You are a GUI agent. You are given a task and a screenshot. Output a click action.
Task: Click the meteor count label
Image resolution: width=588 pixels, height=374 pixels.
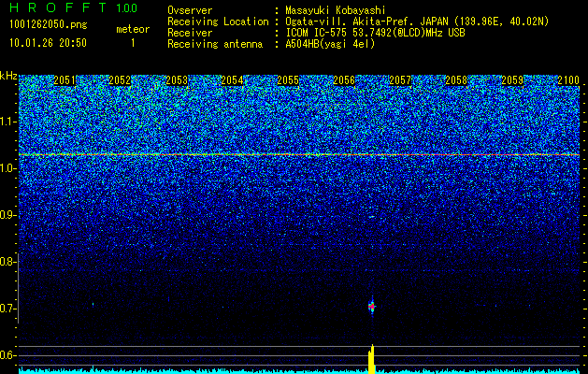[x=133, y=29]
